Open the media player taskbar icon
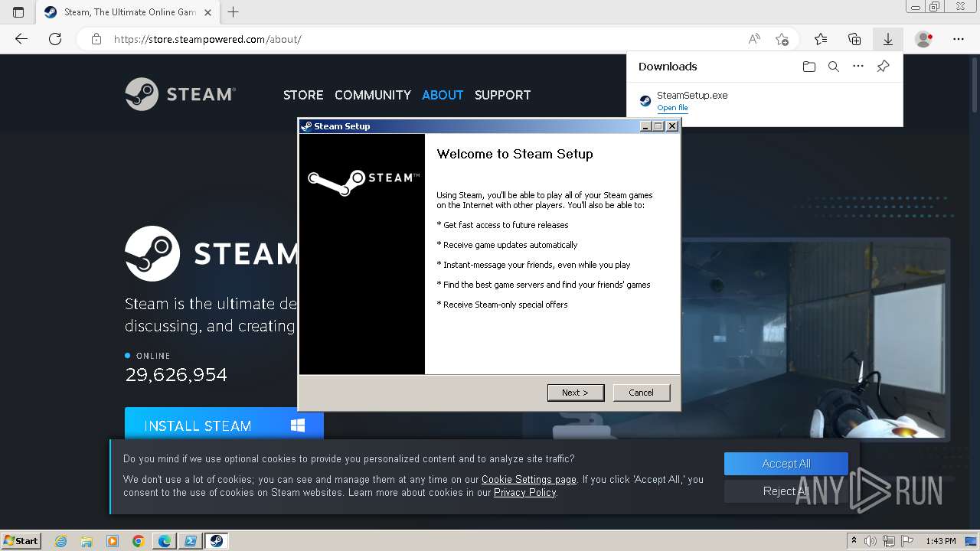 tap(113, 541)
